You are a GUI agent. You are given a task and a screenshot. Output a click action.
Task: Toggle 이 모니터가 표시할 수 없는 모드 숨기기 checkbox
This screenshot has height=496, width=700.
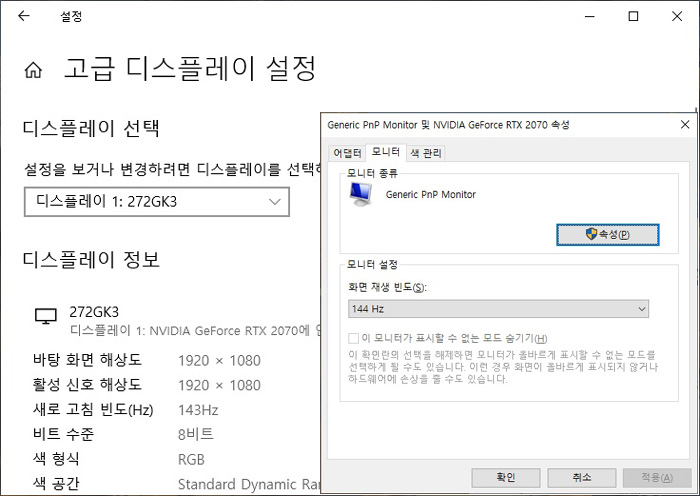pos(354,338)
